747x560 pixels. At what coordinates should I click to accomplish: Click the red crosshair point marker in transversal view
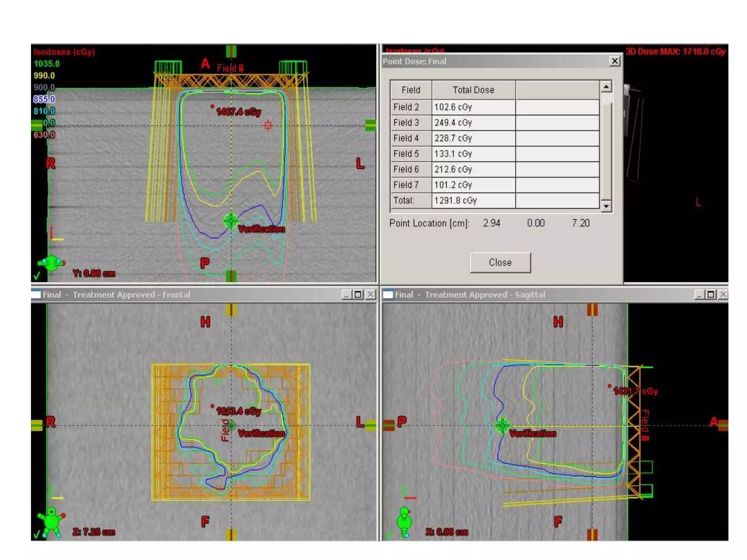[268, 125]
